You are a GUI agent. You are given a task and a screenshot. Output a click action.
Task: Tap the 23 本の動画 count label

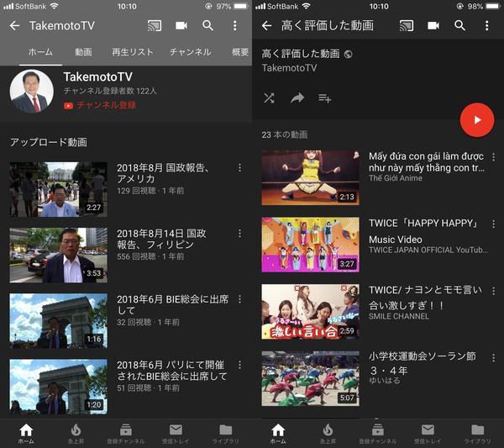[285, 134]
